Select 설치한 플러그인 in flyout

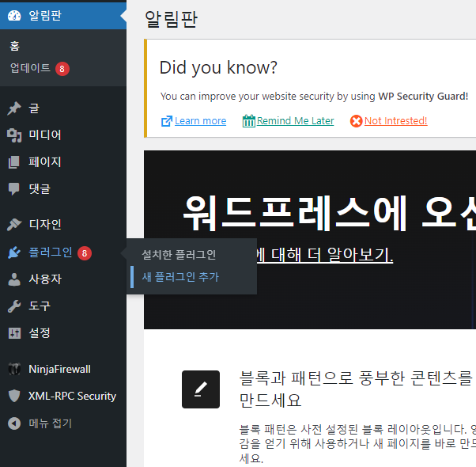click(x=179, y=255)
